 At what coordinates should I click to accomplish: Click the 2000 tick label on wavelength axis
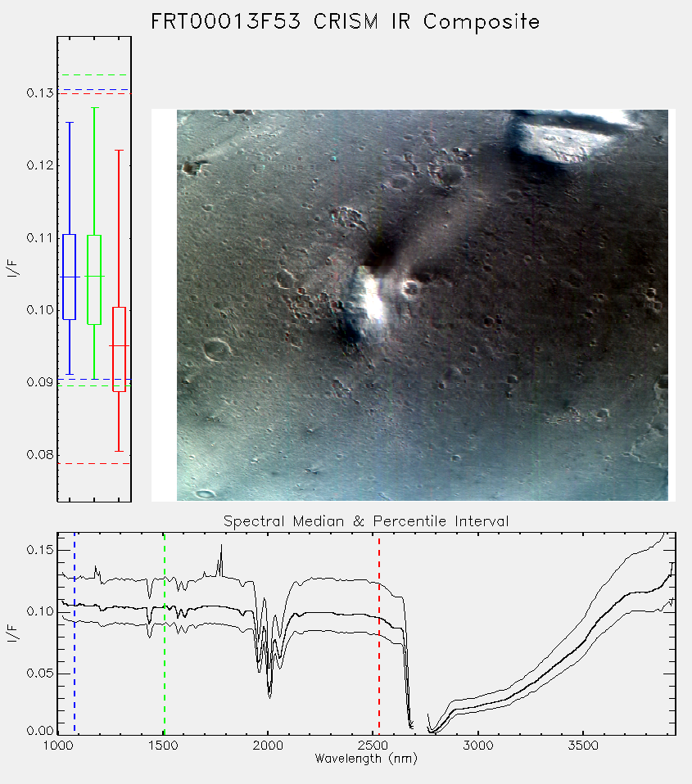click(x=268, y=746)
